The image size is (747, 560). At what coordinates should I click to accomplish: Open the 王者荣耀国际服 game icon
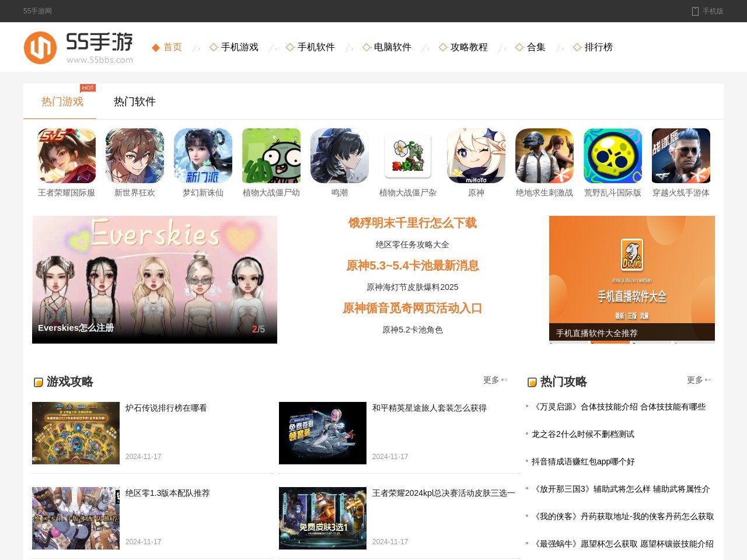point(67,156)
